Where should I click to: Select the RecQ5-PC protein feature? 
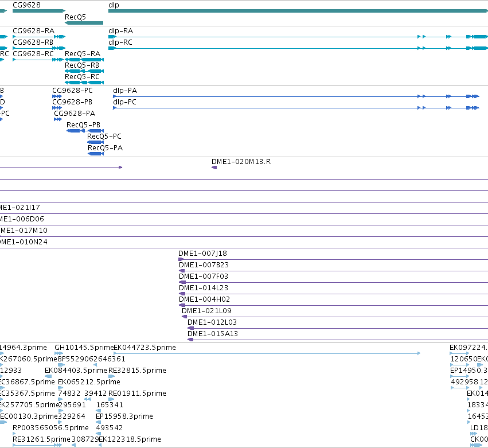point(96,142)
